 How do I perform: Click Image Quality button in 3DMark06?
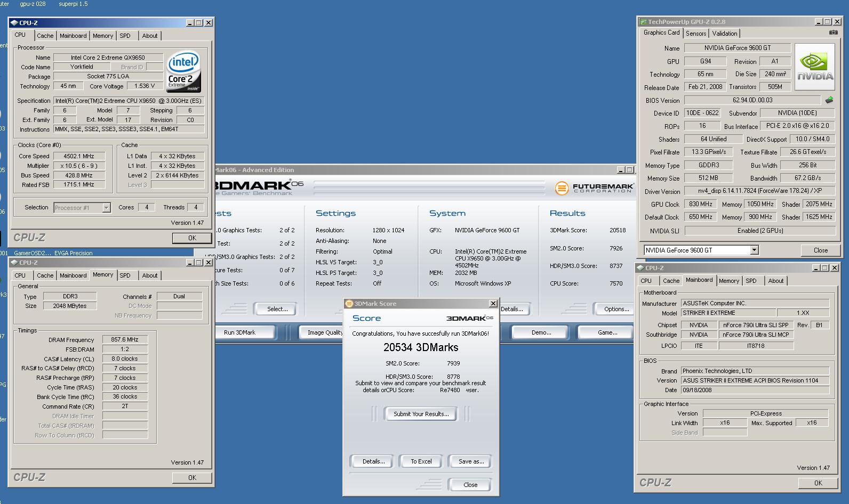(321, 332)
